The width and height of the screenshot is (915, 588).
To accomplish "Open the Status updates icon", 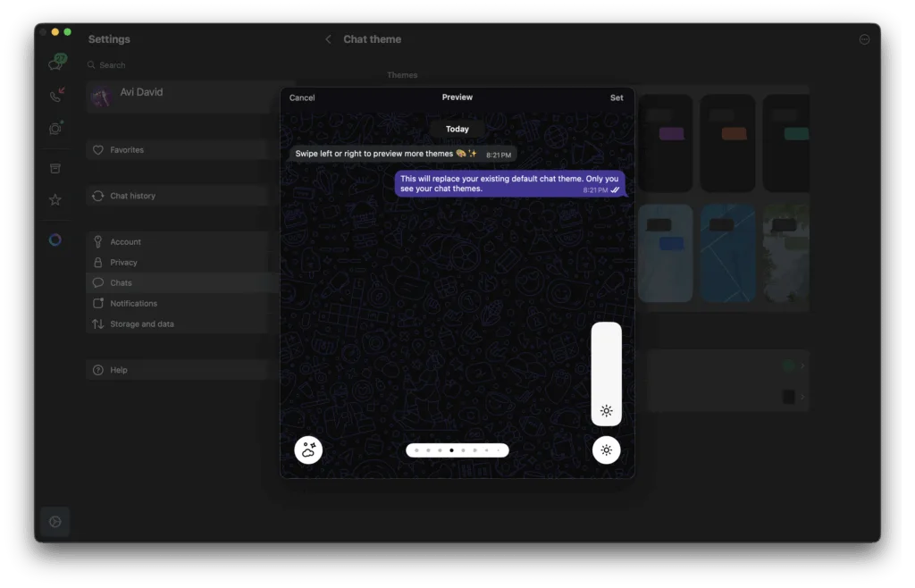I will (55, 129).
